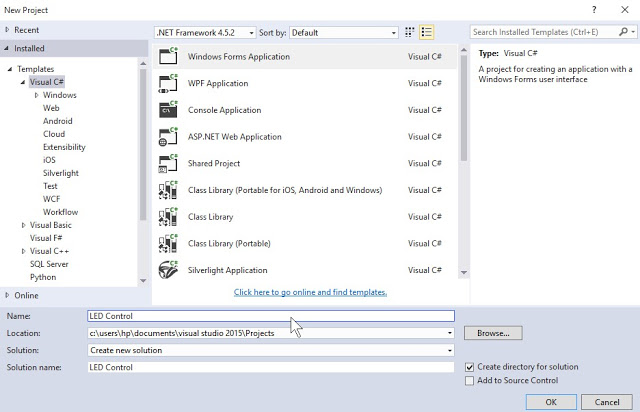The height and width of the screenshot is (412, 640).
Task: Expand the Visual C++ tree node
Action: point(23,251)
